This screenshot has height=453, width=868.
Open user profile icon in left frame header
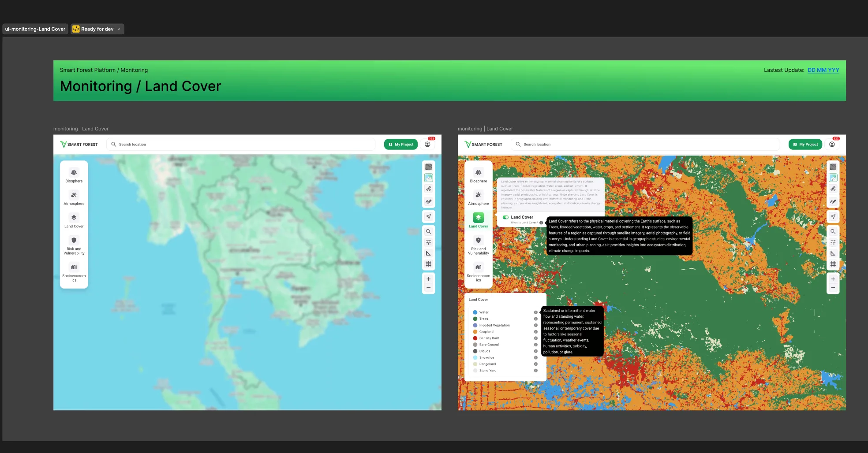pyautogui.click(x=427, y=145)
